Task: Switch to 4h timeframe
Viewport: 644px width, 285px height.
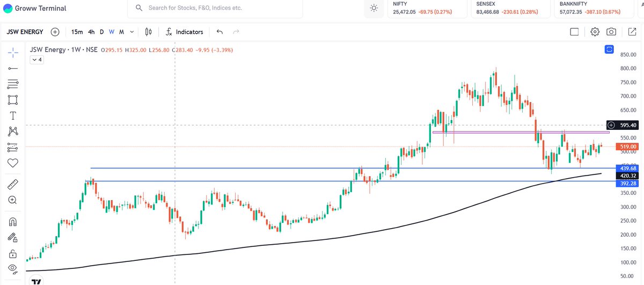Action: pos(91,32)
